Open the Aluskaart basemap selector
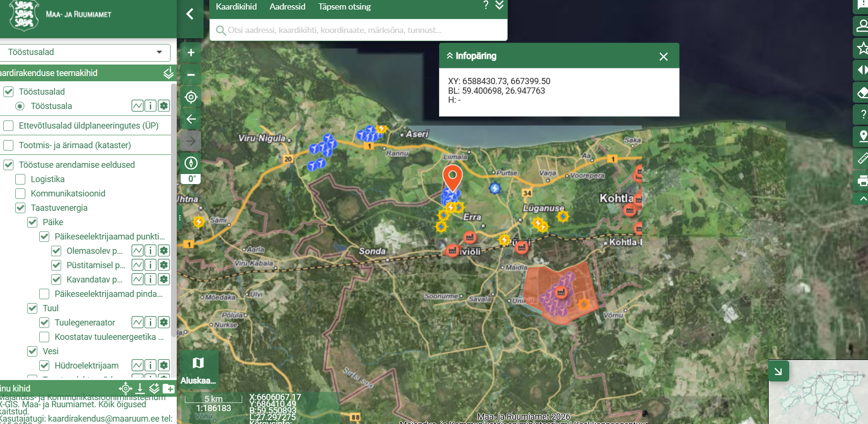Viewport: 868px width, 424px height. (x=198, y=370)
